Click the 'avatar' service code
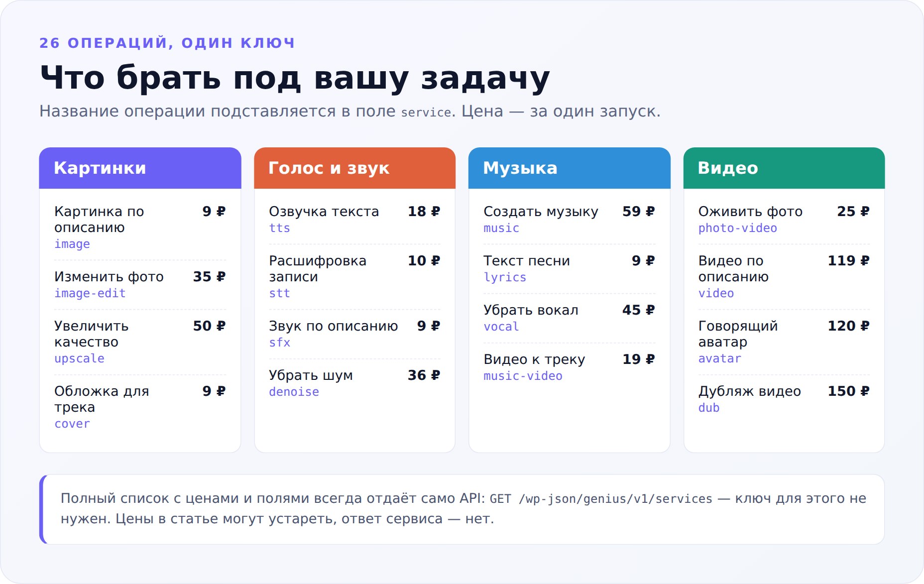 tap(719, 358)
